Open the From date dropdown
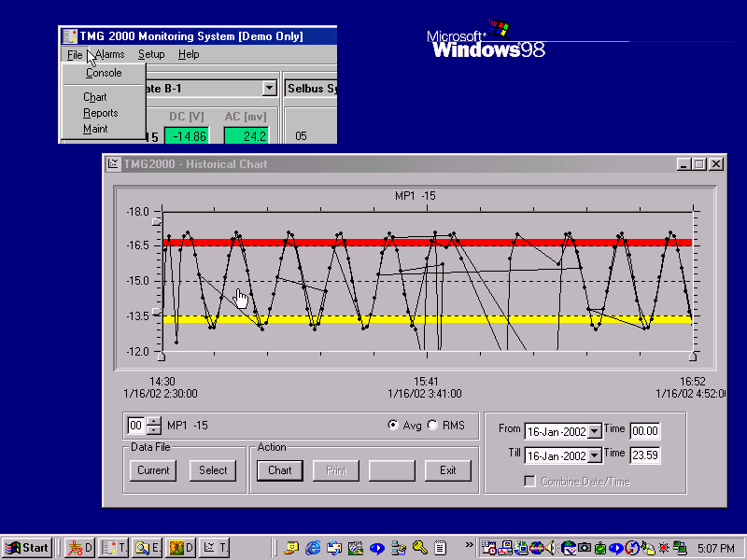747x560 pixels. (595, 431)
